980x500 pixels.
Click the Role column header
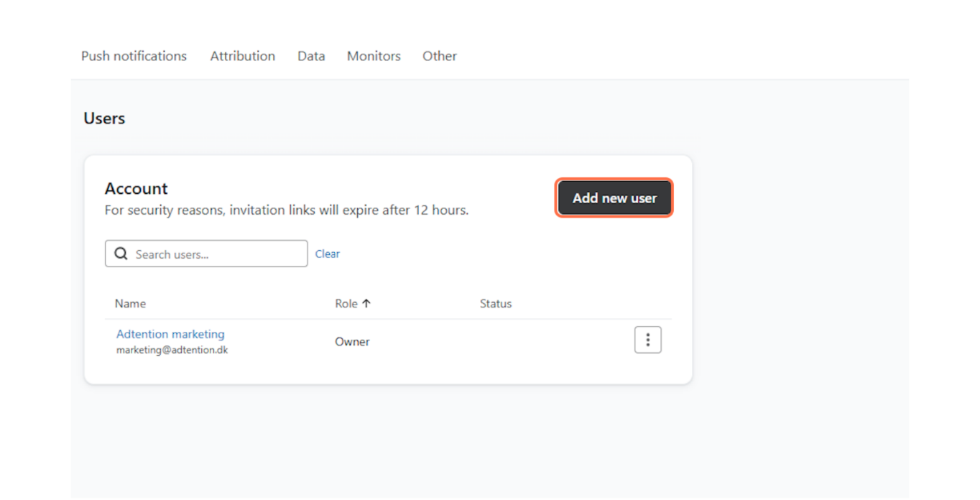pyautogui.click(x=346, y=304)
